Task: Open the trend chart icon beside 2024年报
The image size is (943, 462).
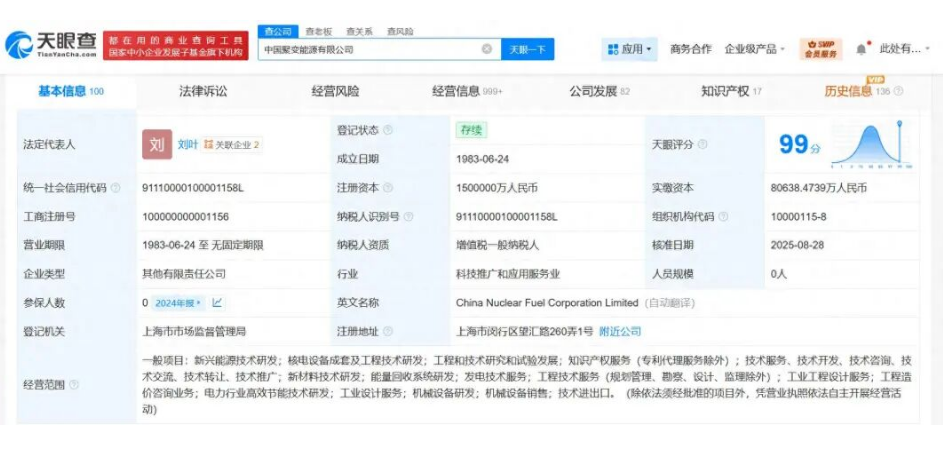Action: 217,303
